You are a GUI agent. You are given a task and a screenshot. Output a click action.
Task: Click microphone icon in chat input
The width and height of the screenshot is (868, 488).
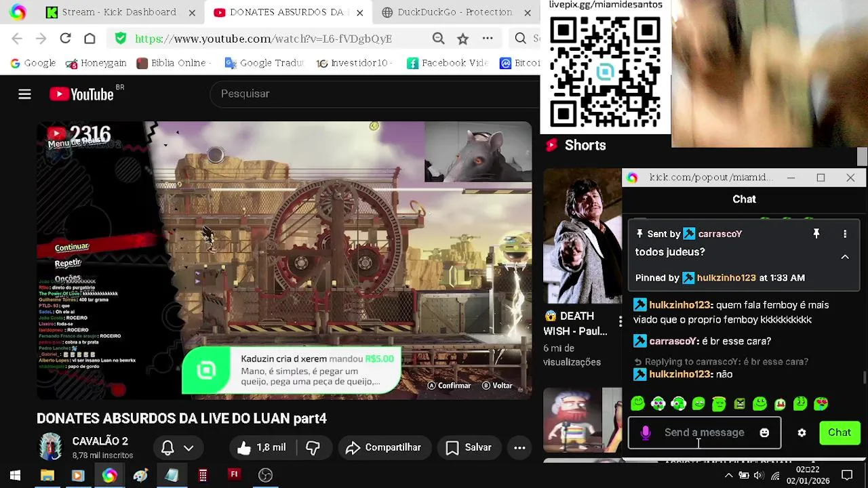646,433
